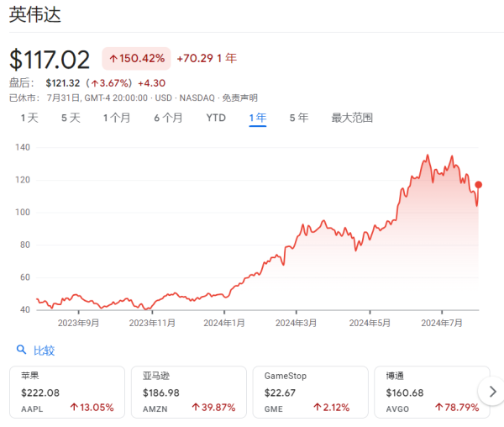Click the NASDAQ exchange label
The image size is (504, 427).
pos(197,98)
